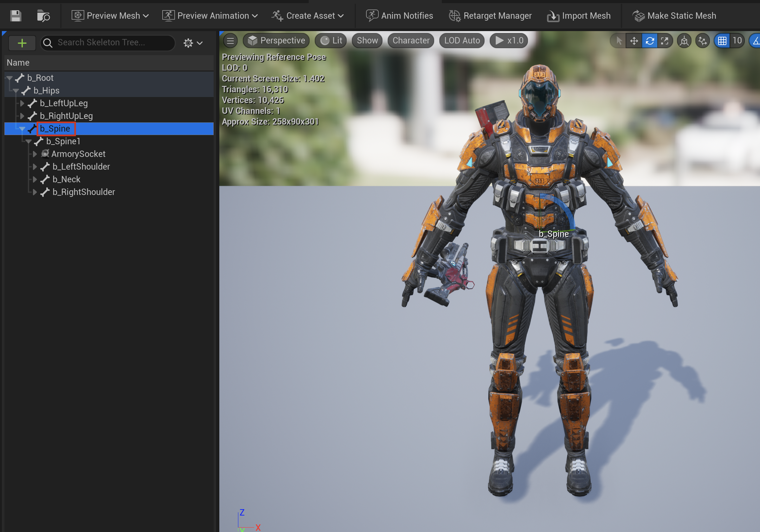Click the Name column header
The height and width of the screenshot is (532, 760).
(109, 62)
